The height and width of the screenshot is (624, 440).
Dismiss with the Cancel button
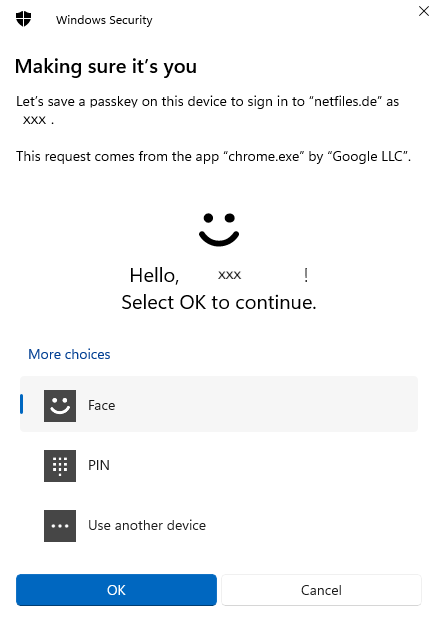[321, 590]
